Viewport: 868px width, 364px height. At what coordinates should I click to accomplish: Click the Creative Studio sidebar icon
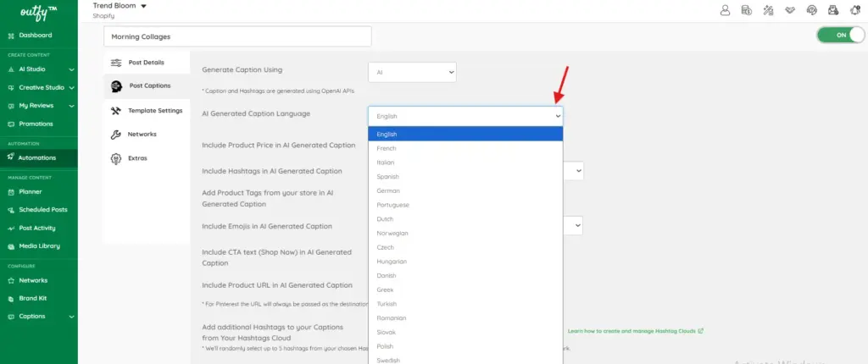pos(11,88)
